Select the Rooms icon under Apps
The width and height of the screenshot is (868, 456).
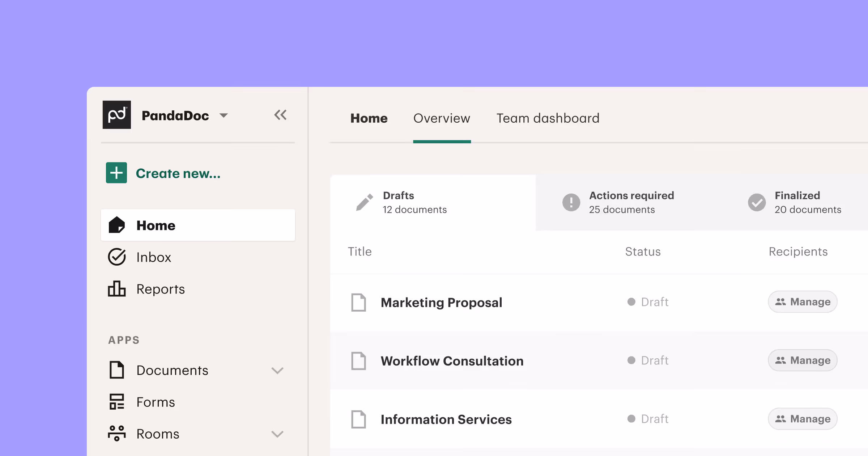coord(116,433)
